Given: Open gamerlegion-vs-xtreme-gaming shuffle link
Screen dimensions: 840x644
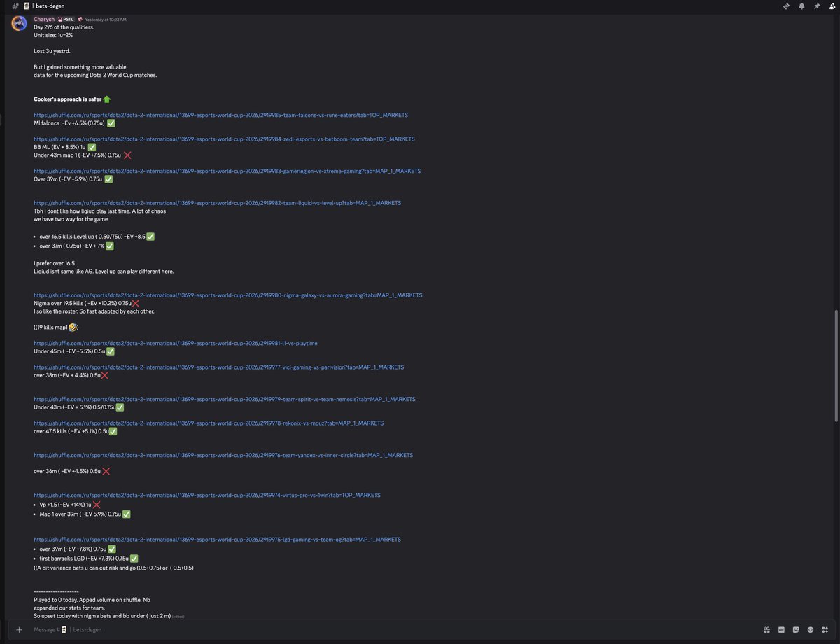Looking at the screenshot, I should (227, 171).
